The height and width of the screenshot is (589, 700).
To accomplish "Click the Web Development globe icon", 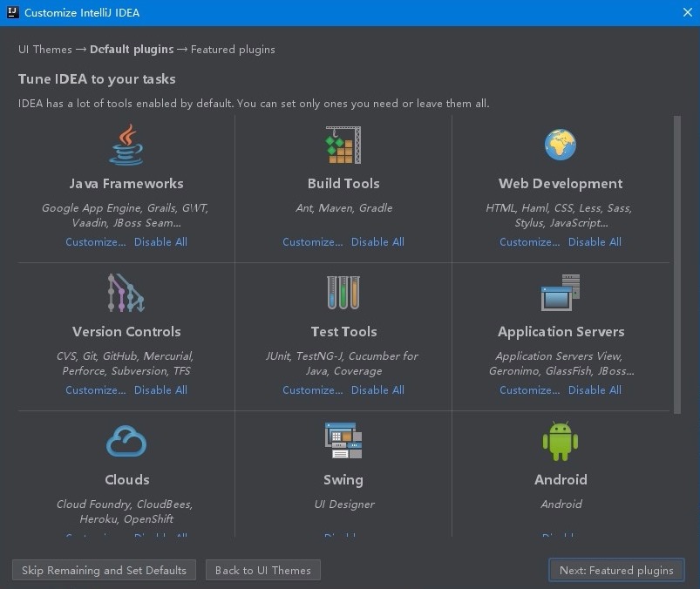I will 561,145.
